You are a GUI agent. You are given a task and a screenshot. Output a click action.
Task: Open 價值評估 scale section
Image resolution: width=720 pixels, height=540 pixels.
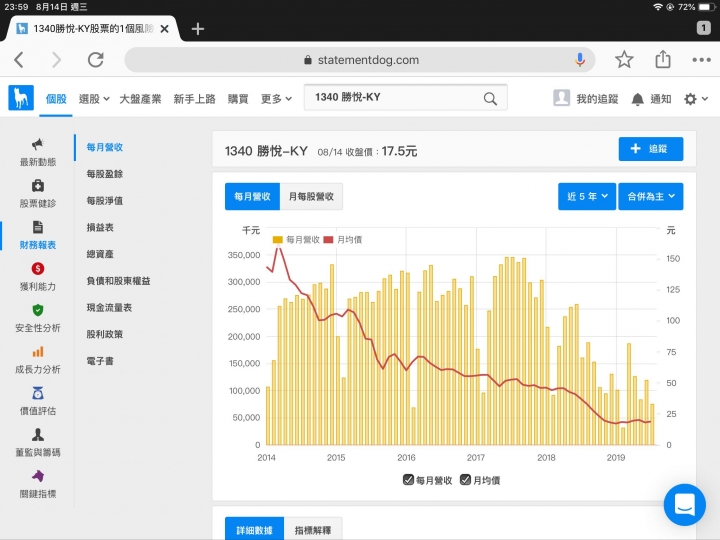tap(38, 401)
